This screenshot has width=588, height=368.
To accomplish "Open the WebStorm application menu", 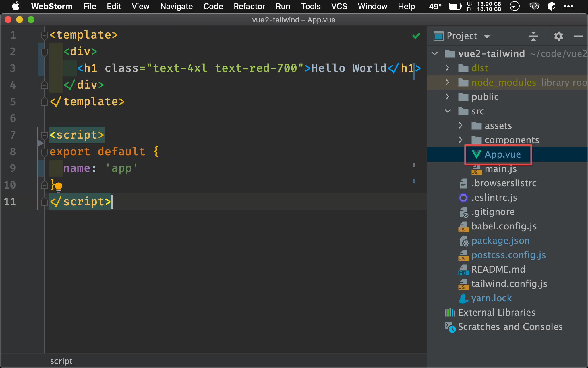I will (52, 6).
